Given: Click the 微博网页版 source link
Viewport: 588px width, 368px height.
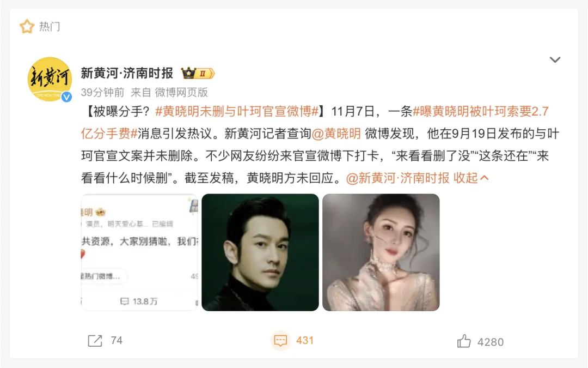Looking at the screenshot, I should tap(181, 92).
